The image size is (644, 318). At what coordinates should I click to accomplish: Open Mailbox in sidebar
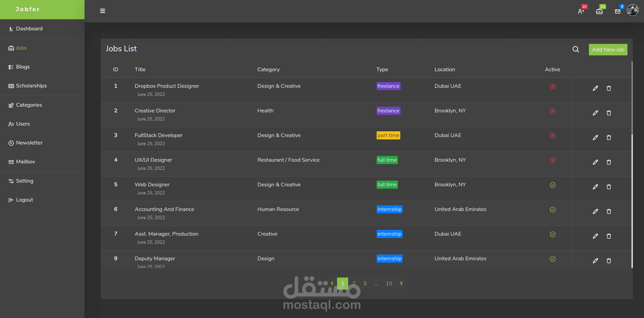click(42, 162)
